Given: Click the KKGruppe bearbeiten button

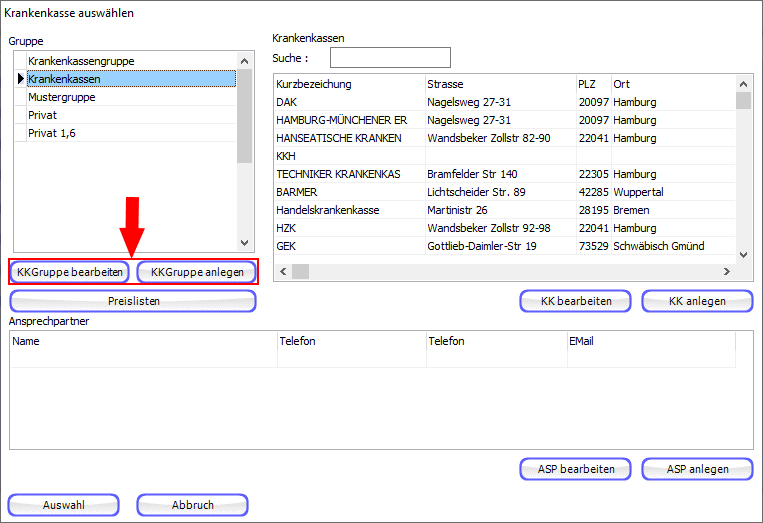Looking at the screenshot, I should pos(70,272).
